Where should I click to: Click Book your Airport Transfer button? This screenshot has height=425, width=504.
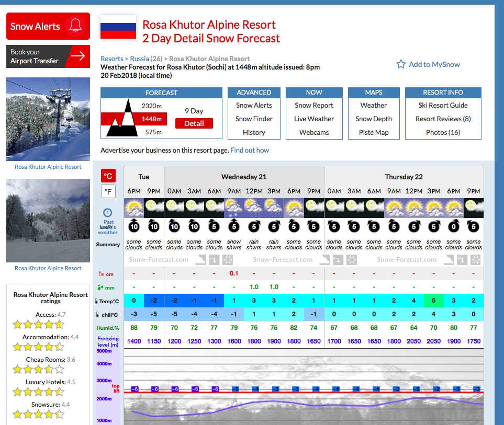click(x=48, y=56)
